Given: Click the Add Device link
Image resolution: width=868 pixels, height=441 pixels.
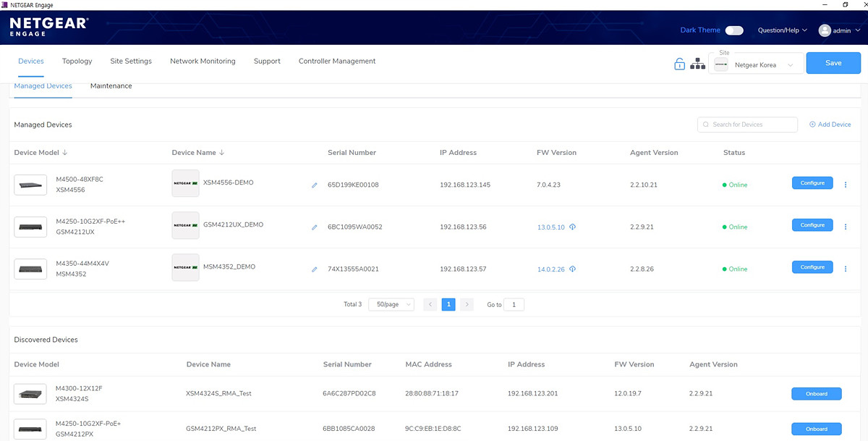Looking at the screenshot, I should click(830, 125).
